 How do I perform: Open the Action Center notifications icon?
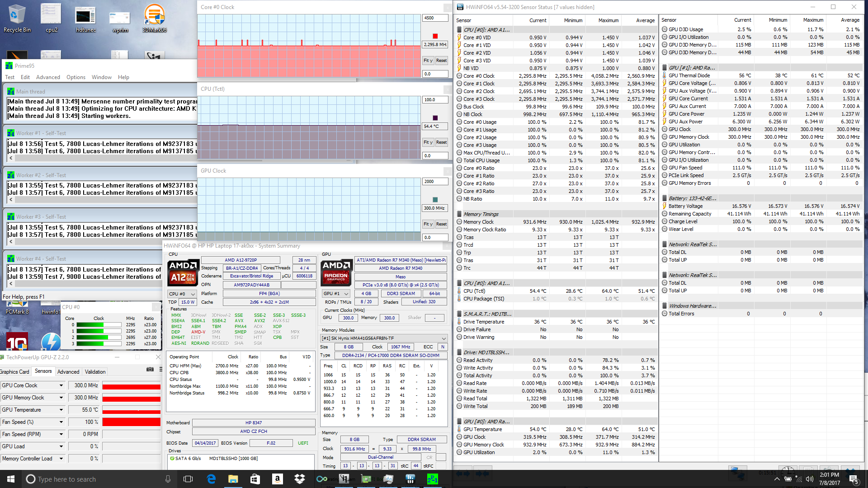point(854,479)
